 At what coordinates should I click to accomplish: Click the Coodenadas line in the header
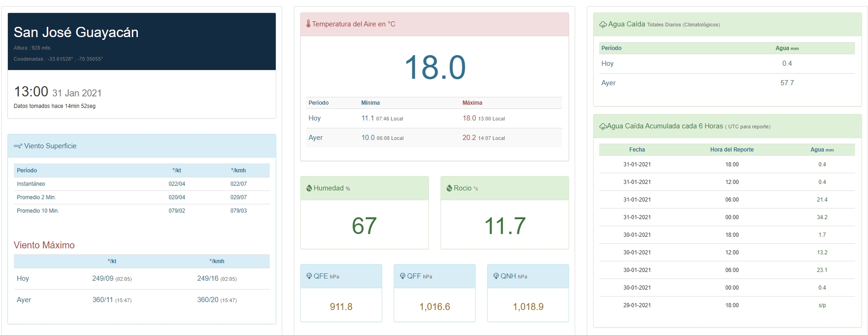tap(58, 59)
